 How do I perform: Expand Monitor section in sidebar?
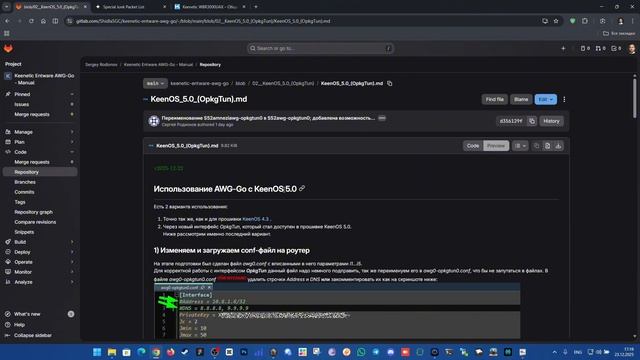[x=40, y=272]
